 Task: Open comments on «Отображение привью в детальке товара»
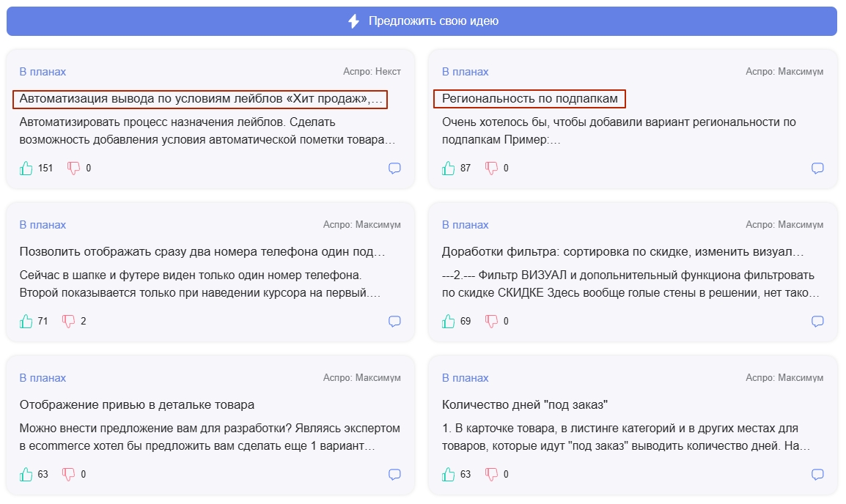pyautogui.click(x=395, y=474)
